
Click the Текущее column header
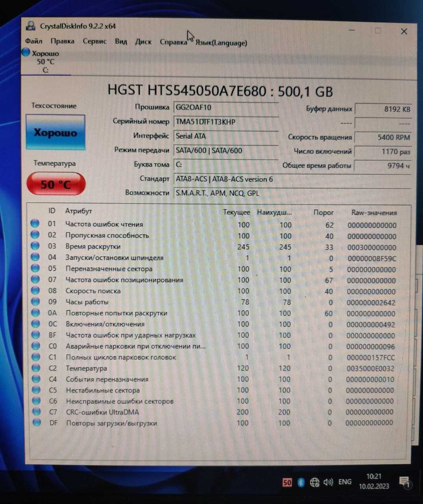coord(236,212)
